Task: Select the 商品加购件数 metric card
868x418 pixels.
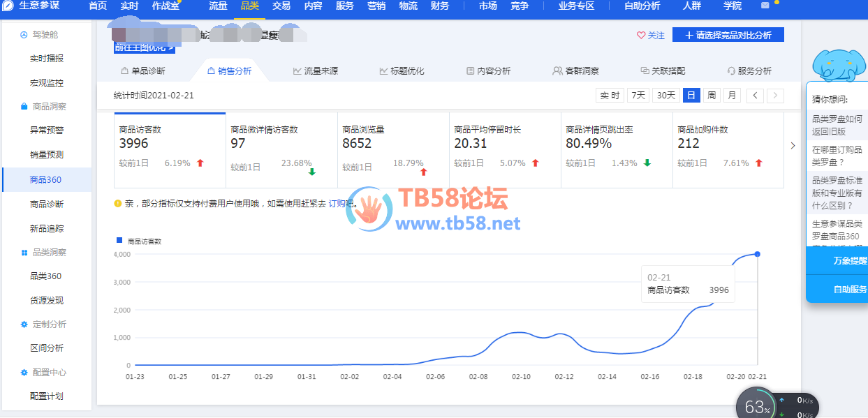Action: click(728, 149)
